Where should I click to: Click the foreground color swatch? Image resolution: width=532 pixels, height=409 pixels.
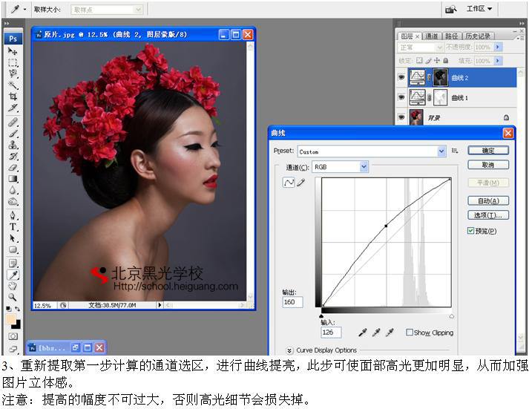coord(11,319)
